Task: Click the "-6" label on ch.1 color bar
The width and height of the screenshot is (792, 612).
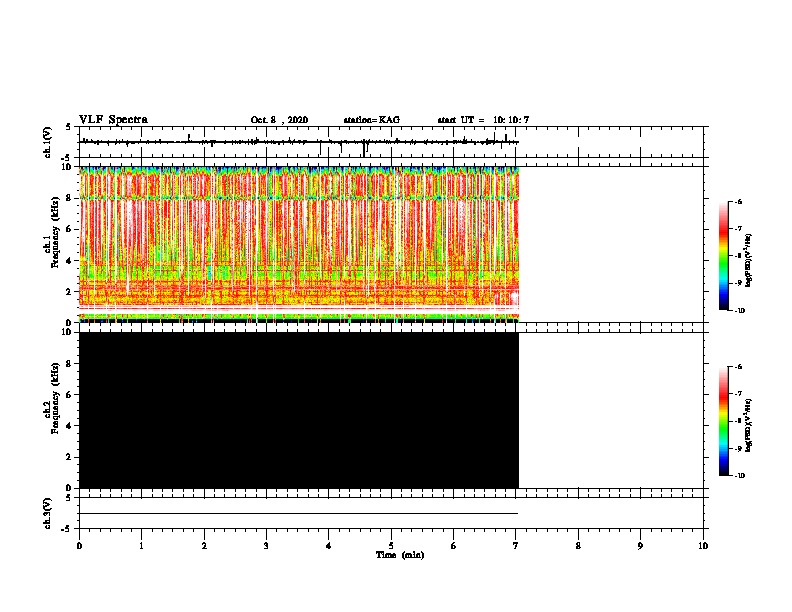Action: coord(738,201)
